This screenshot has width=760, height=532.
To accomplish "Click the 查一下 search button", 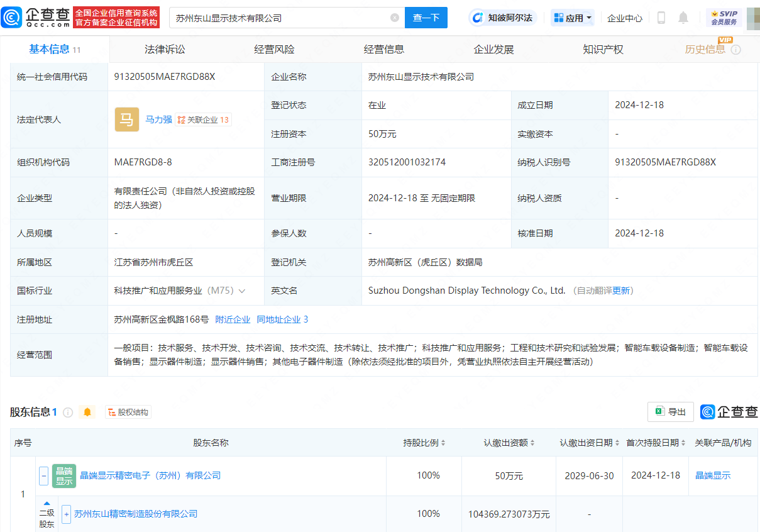I will pyautogui.click(x=426, y=18).
